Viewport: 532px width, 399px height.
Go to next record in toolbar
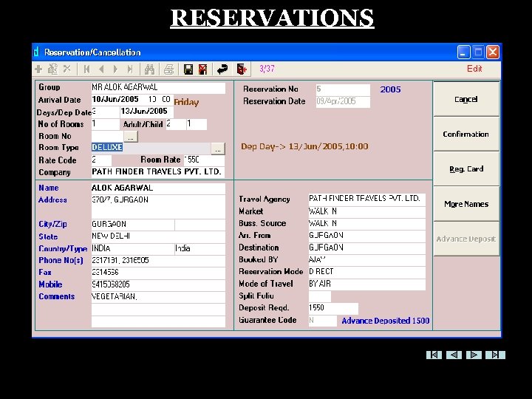point(115,69)
